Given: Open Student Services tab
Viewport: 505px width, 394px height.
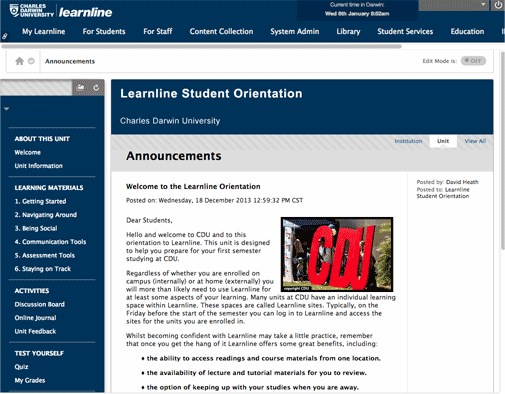Looking at the screenshot, I should tap(405, 31).
